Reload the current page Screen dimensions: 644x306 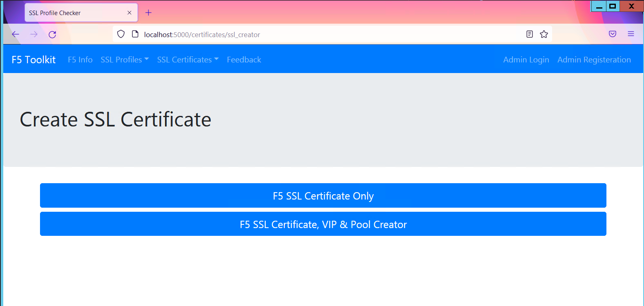52,34
